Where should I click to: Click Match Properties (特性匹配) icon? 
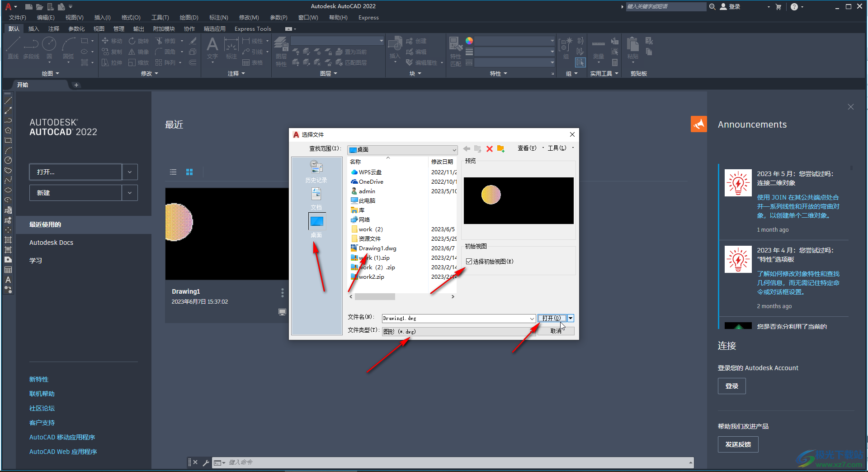click(x=456, y=51)
